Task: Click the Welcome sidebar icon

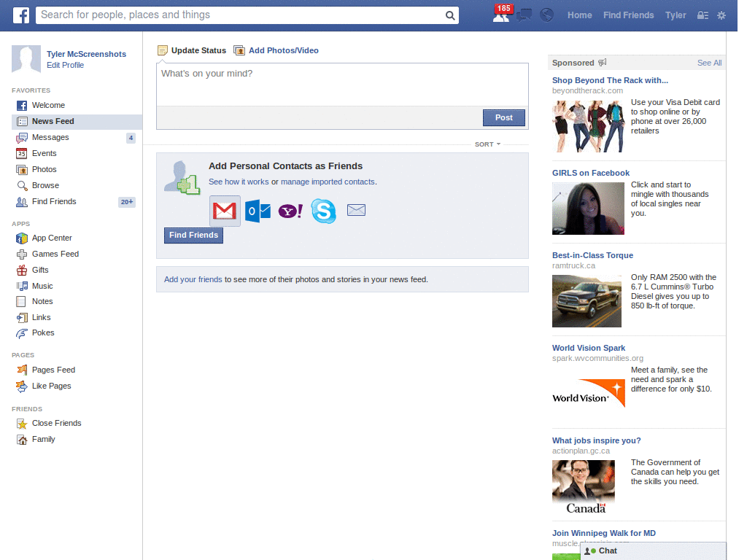Action: (x=21, y=105)
